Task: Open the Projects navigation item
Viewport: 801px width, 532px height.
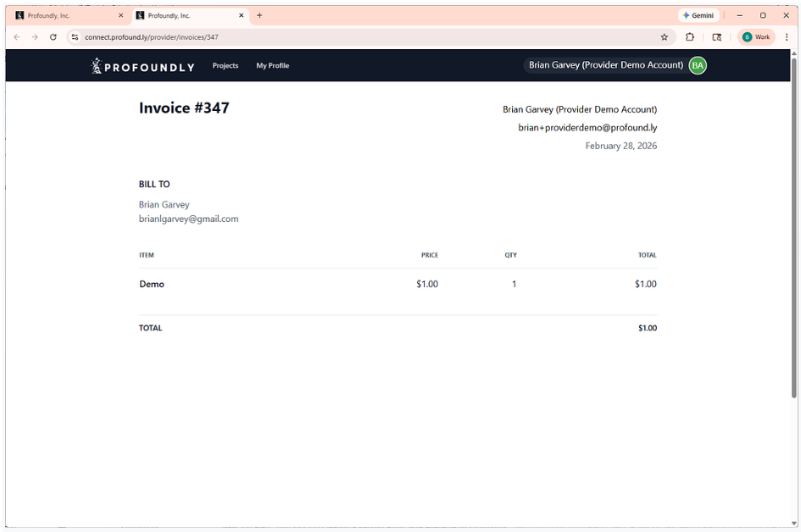Action: 225,65
